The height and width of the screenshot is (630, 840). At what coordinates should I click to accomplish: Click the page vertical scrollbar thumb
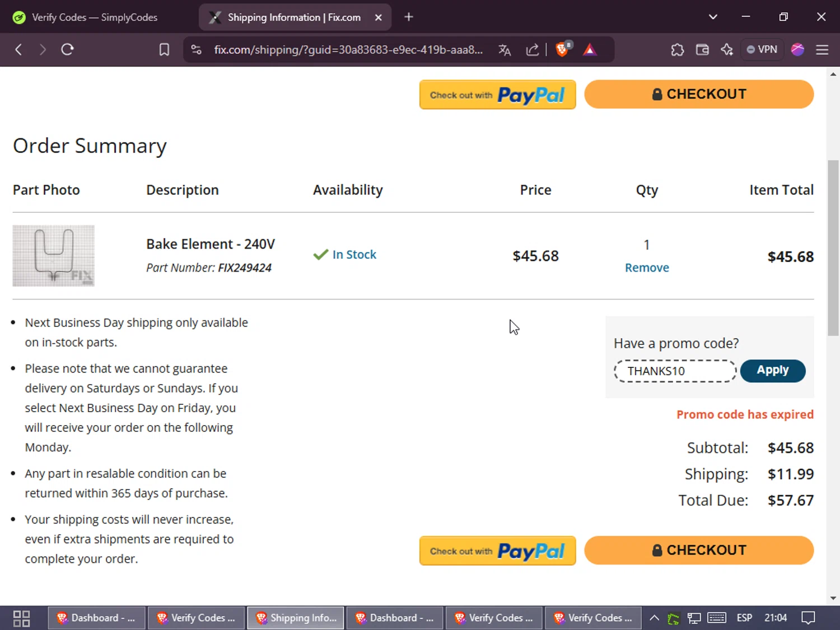(x=833, y=248)
